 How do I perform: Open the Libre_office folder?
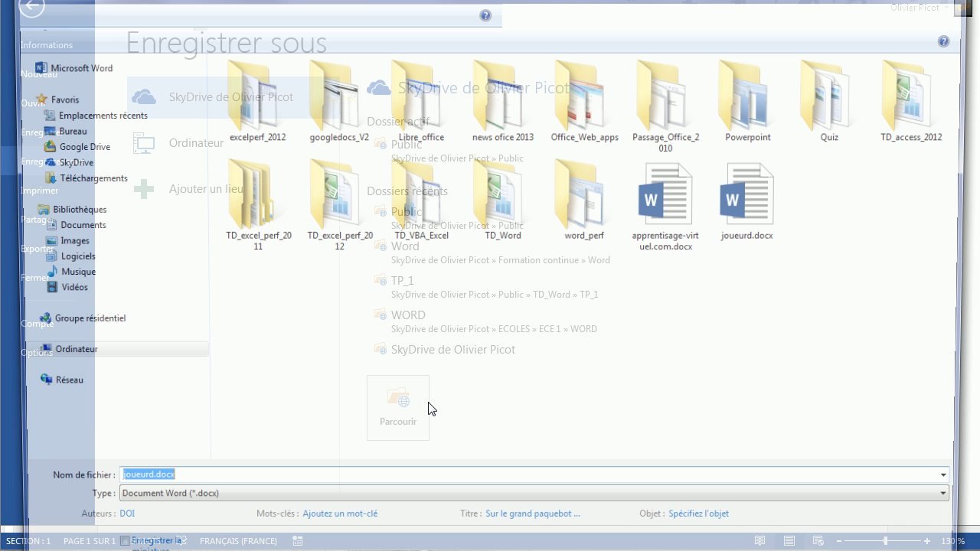click(421, 102)
